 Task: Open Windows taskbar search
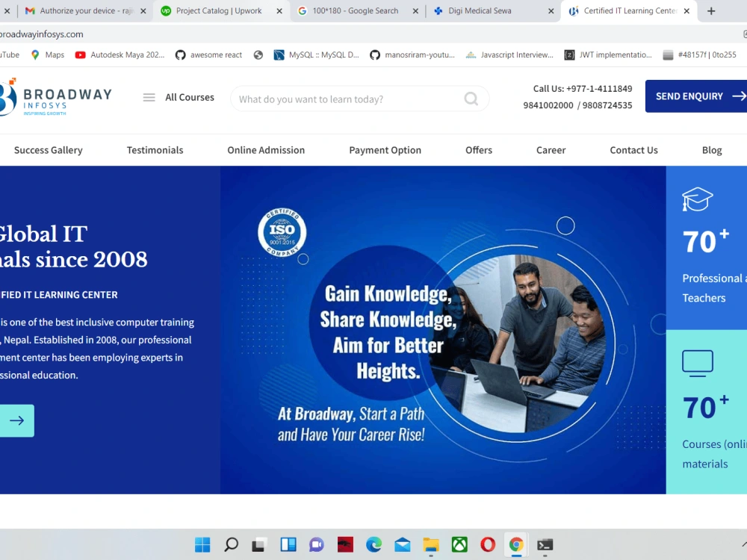(x=231, y=544)
